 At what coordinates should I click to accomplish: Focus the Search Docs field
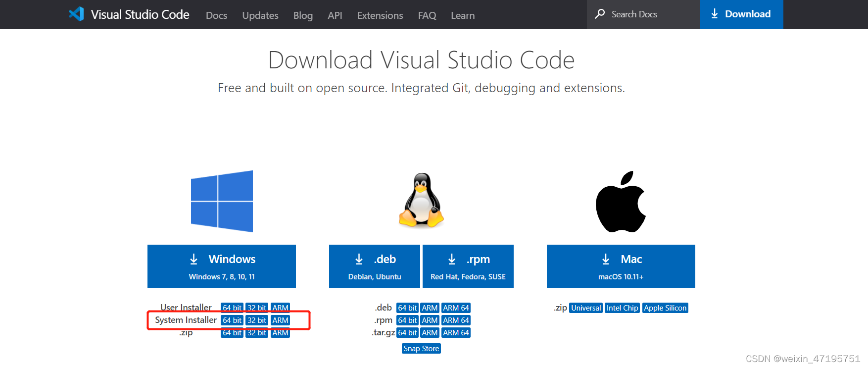pos(643,14)
